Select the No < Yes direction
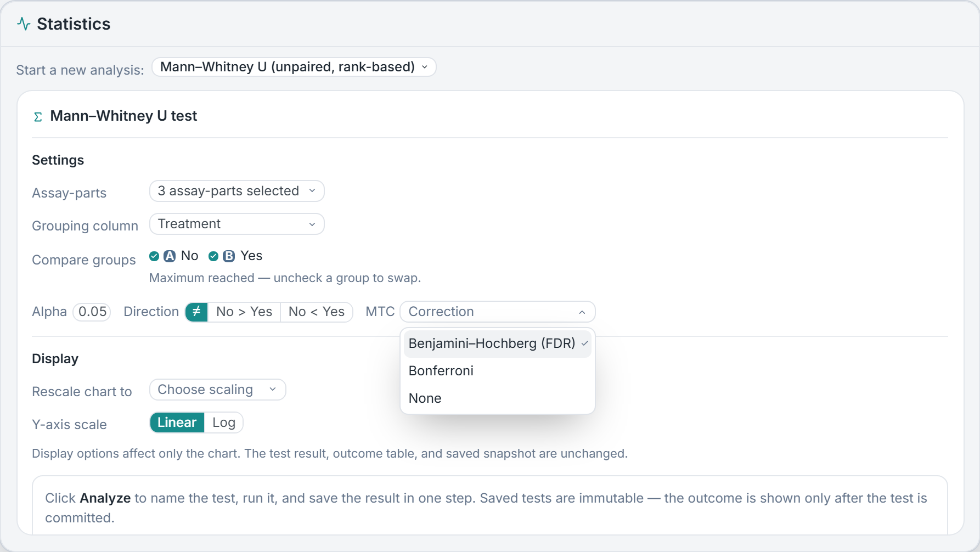This screenshot has width=980, height=552. coord(317,312)
